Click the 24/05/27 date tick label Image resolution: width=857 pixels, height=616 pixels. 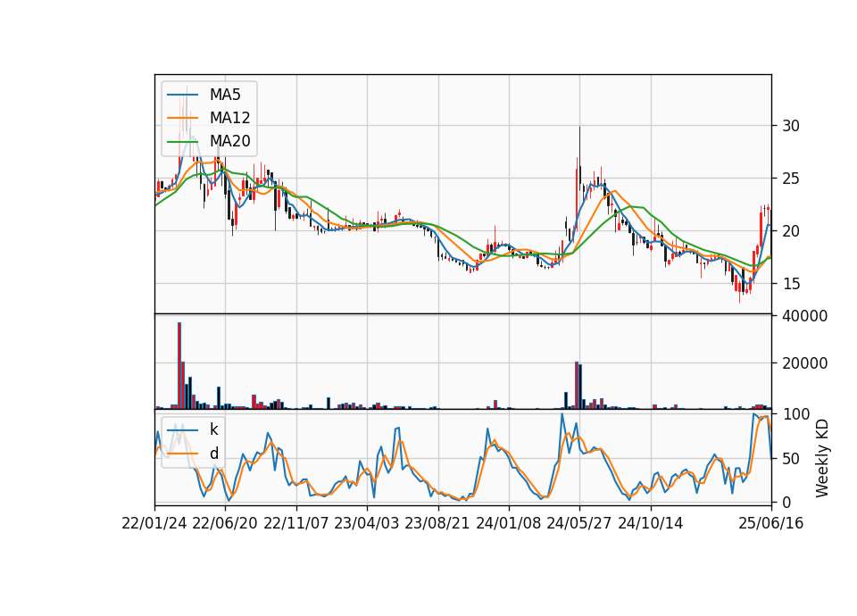click(x=579, y=523)
